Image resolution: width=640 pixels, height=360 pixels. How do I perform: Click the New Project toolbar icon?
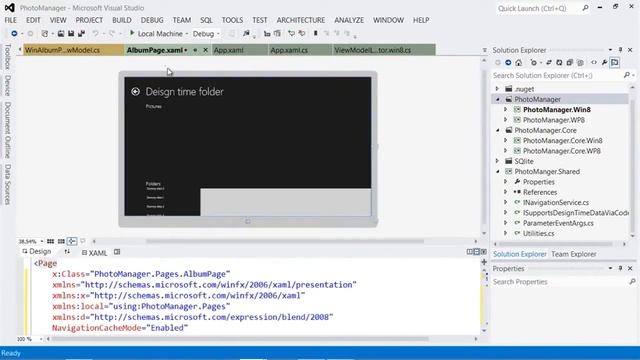45,33
